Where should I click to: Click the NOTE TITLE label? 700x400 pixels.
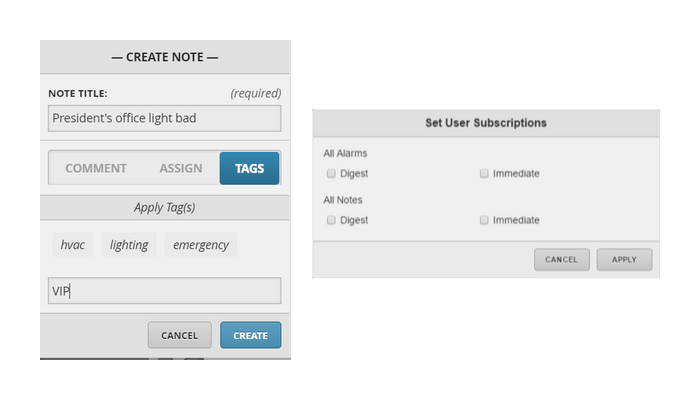(x=78, y=93)
